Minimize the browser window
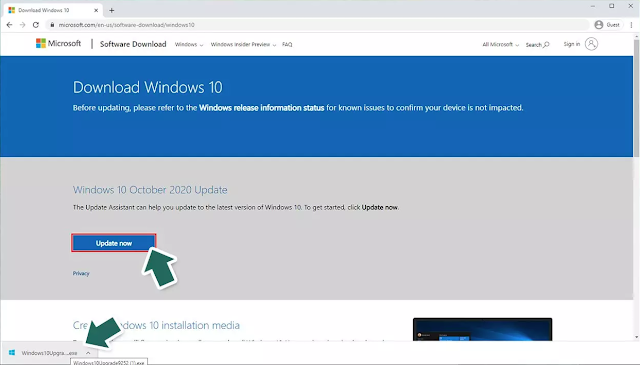 [x=593, y=6]
